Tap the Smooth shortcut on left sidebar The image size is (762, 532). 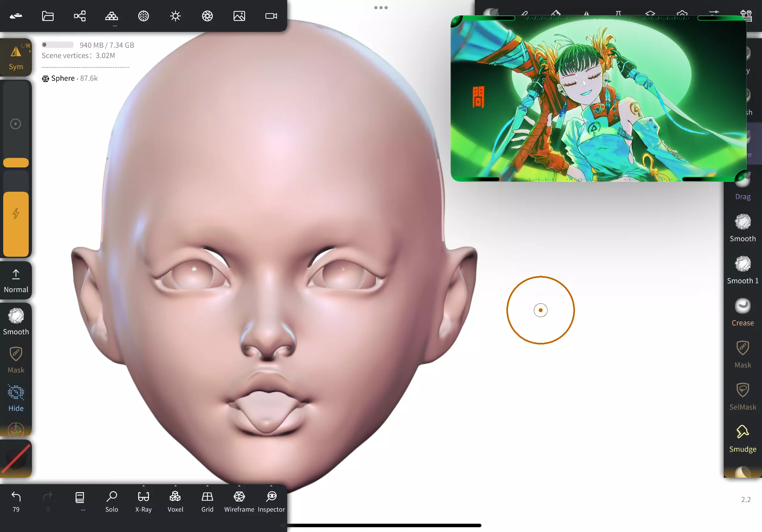tap(16, 321)
